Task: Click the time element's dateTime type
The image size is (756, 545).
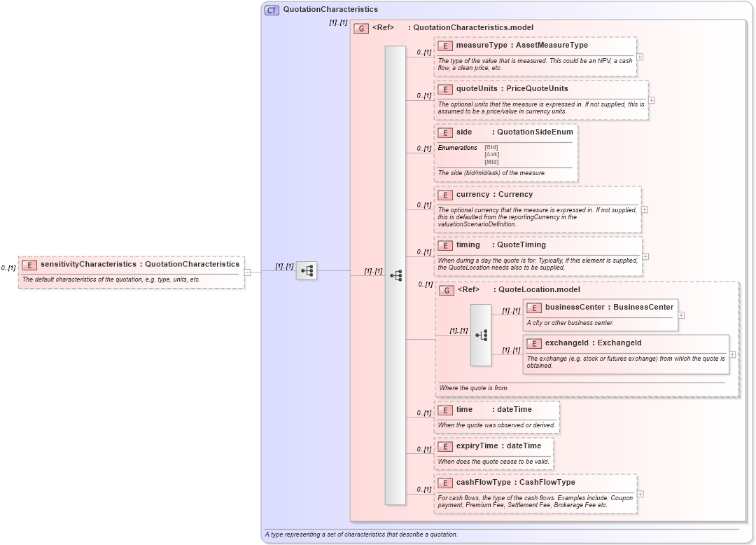Action: [x=514, y=410]
